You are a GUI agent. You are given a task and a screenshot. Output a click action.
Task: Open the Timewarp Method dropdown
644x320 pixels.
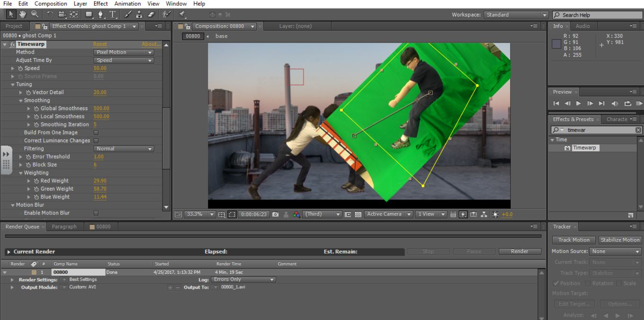pos(123,52)
